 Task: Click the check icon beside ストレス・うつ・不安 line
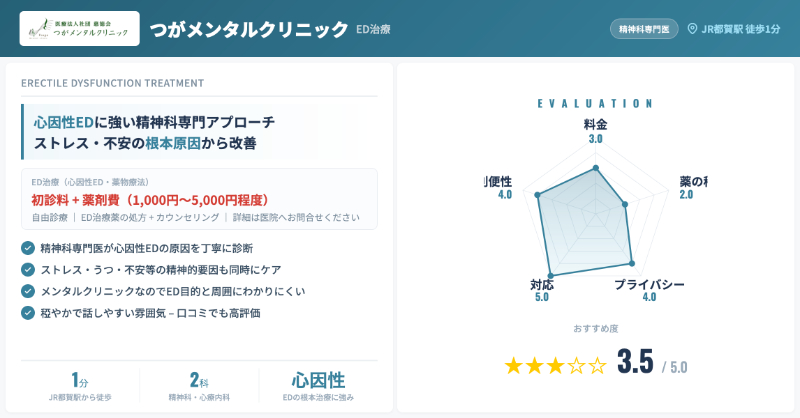28,269
